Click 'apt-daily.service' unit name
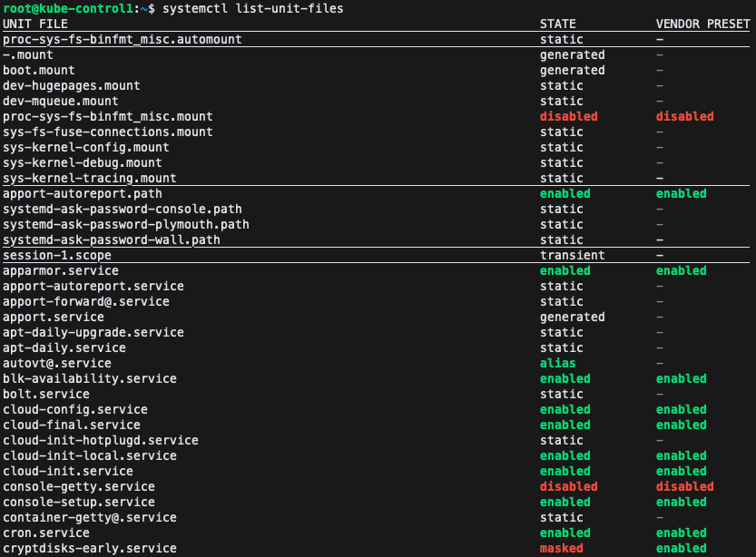The width and height of the screenshot is (756, 557). point(64,347)
